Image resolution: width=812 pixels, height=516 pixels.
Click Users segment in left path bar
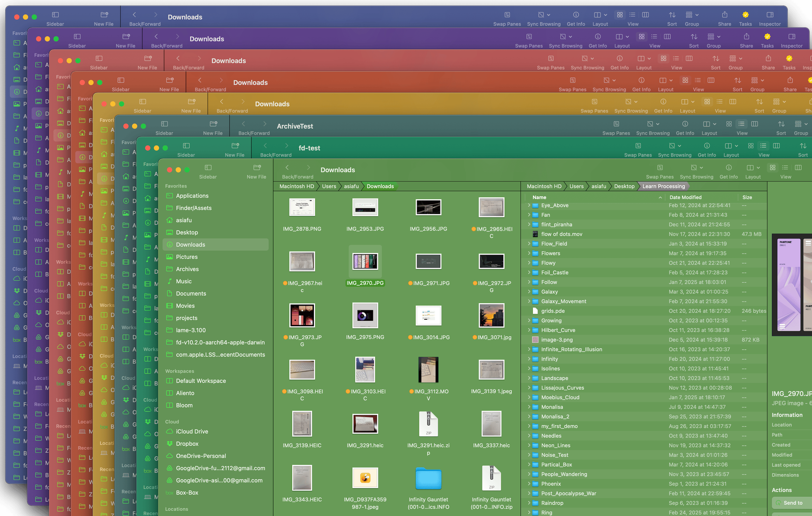coord(329,186)
